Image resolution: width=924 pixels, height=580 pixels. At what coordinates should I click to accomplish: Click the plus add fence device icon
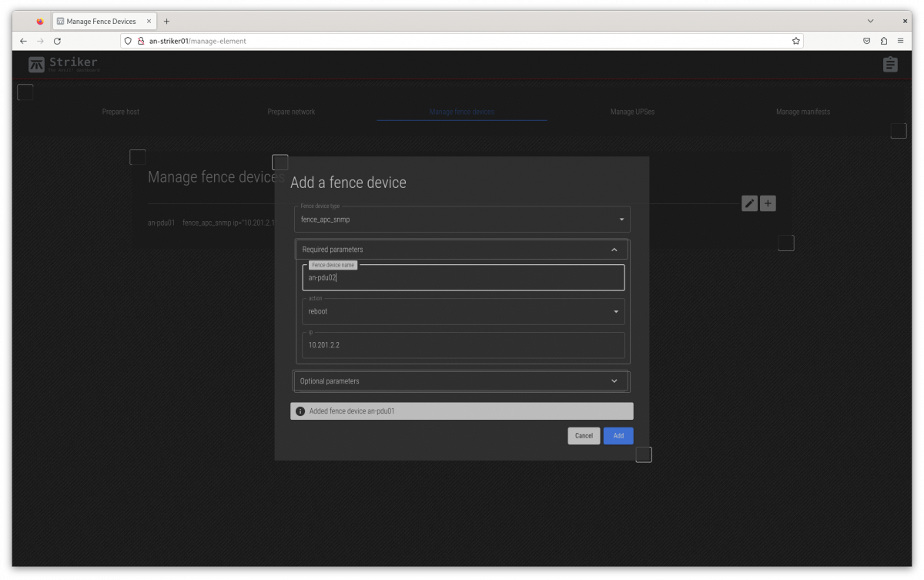coord(768,203)
